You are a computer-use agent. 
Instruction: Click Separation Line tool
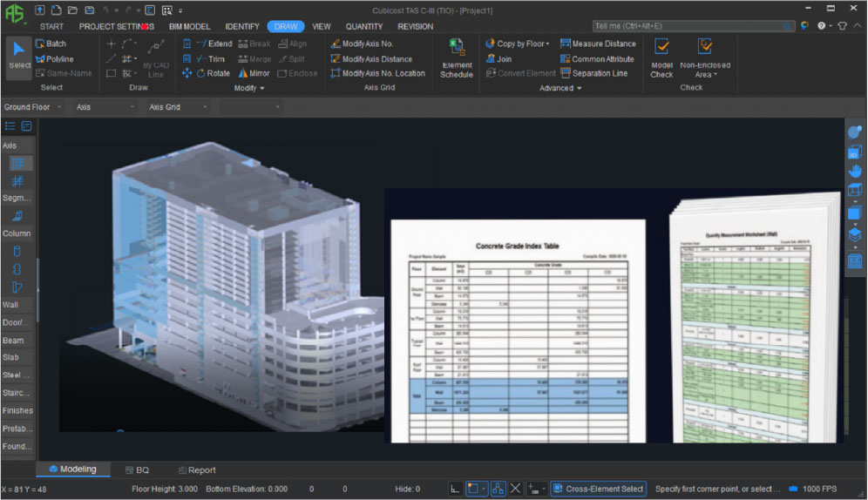593,73
